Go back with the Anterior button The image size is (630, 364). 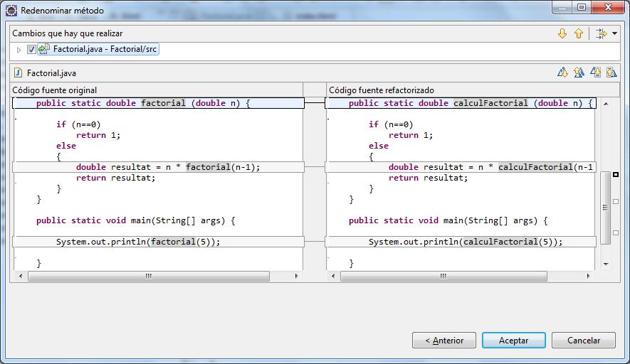click(x=443, y=341)
